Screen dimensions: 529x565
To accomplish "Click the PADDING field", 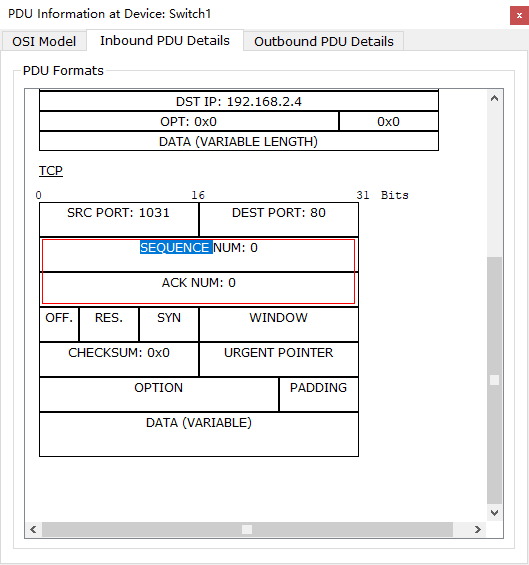I will click(x=319, y=394).
